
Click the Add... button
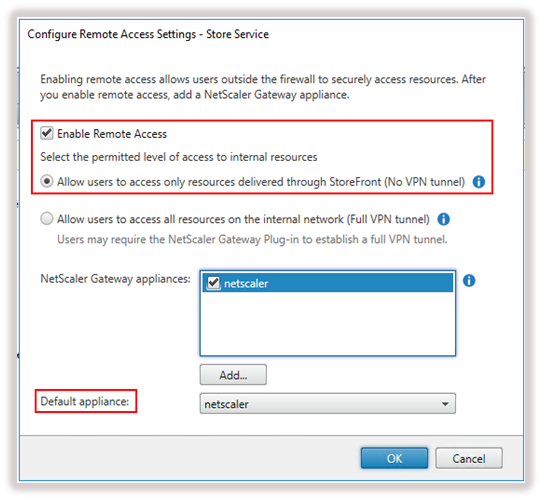click(233, 375)
